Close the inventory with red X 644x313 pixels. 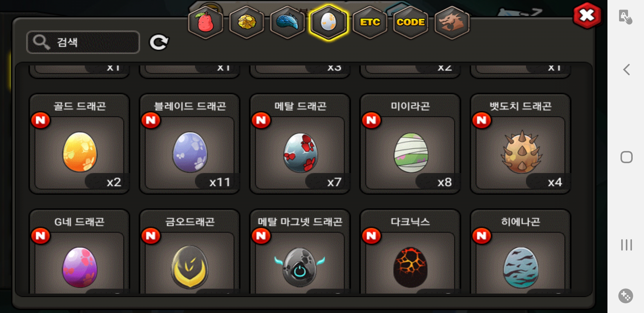coord(587,15)
